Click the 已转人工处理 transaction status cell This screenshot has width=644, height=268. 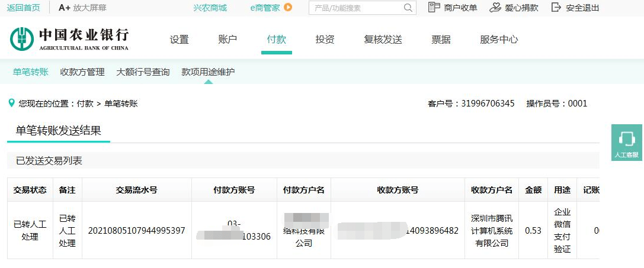pyautogui.click(x=30, y=231)
